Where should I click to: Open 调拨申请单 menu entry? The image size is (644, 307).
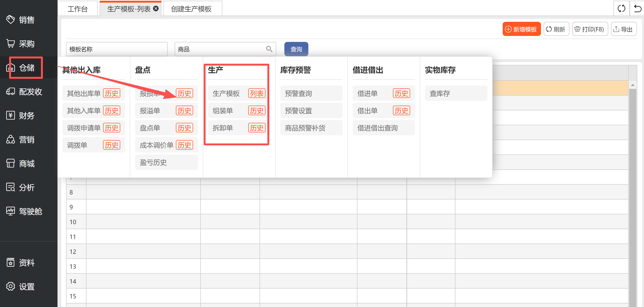pyautogui.click(x=84, y=128)
